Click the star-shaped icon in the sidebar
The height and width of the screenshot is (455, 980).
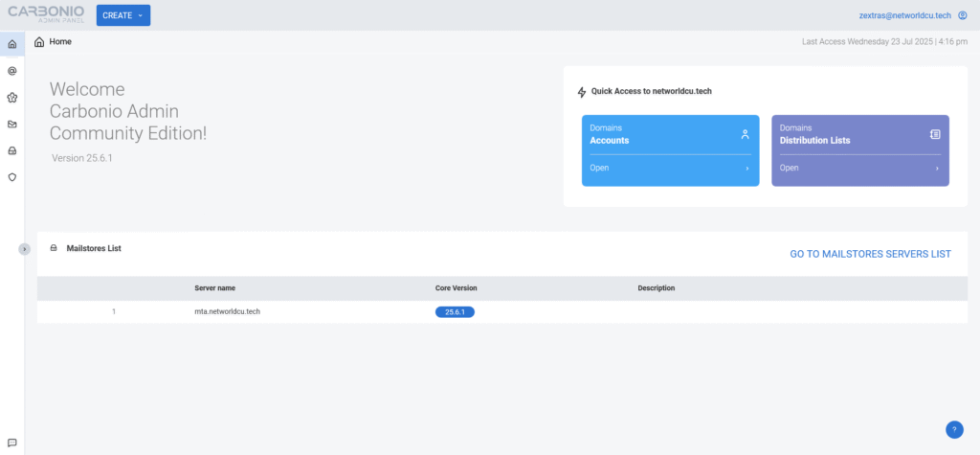coord(11,98)
